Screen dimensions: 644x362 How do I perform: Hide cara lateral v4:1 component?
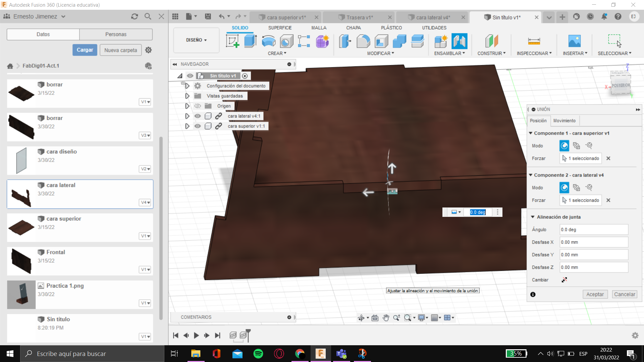[x=198, y=116]
